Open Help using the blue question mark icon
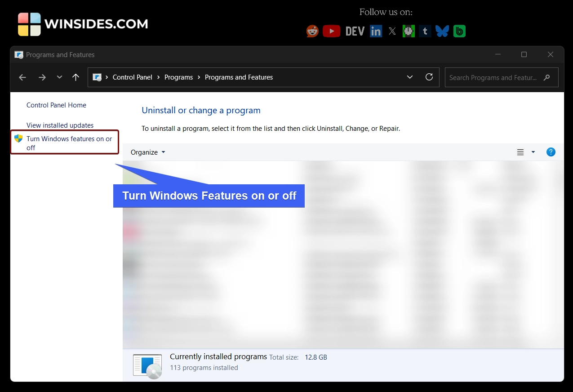The height and width of the screenshot is (392, 573). (x=551, y=152)
